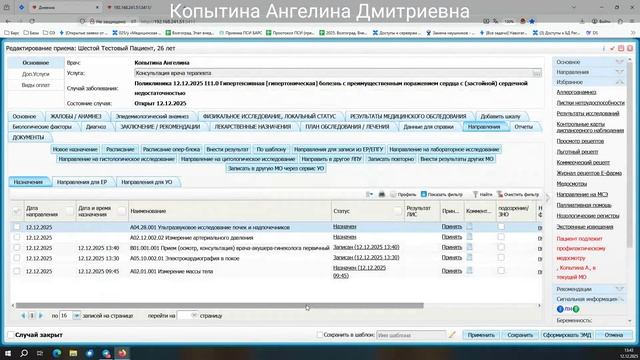Image resolution: width=640 pixels, height=360 pixels.
Task: Select gynecologist appointment row checkbox
Action: click(17, 247)
